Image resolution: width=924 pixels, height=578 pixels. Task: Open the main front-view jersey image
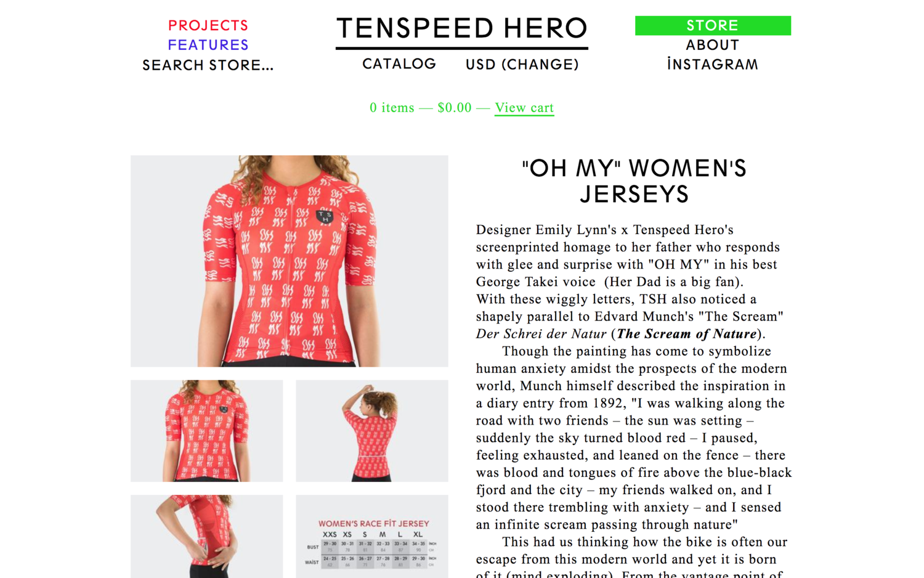coord(290,261)
